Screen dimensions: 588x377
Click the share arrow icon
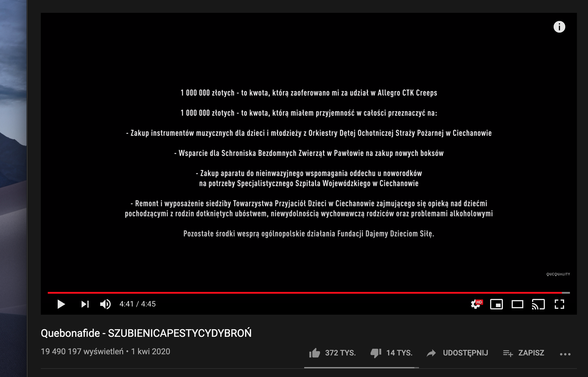tap(431, 353)
